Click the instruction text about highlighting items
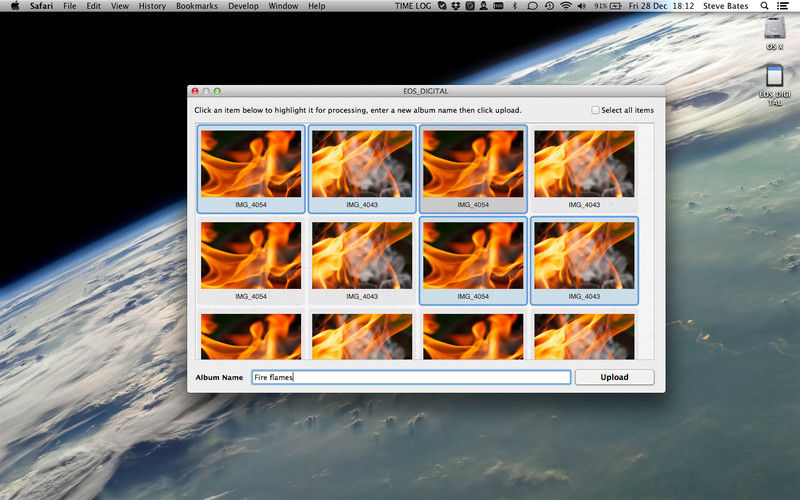Screen dimensions: 800x500 358,110
